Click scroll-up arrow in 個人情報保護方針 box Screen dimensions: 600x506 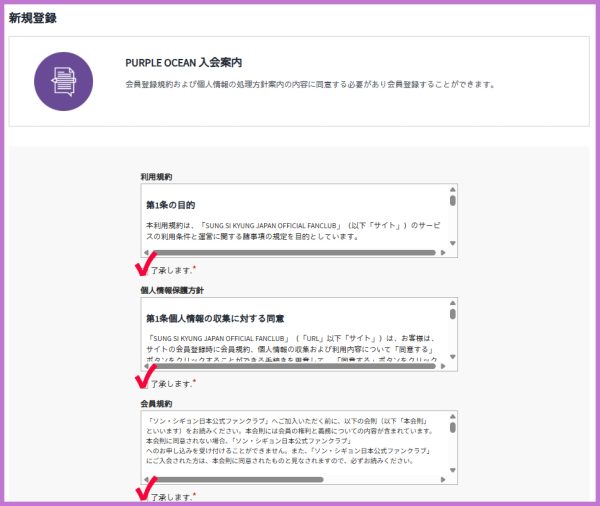pyautogui.click(x=452, y=303)
